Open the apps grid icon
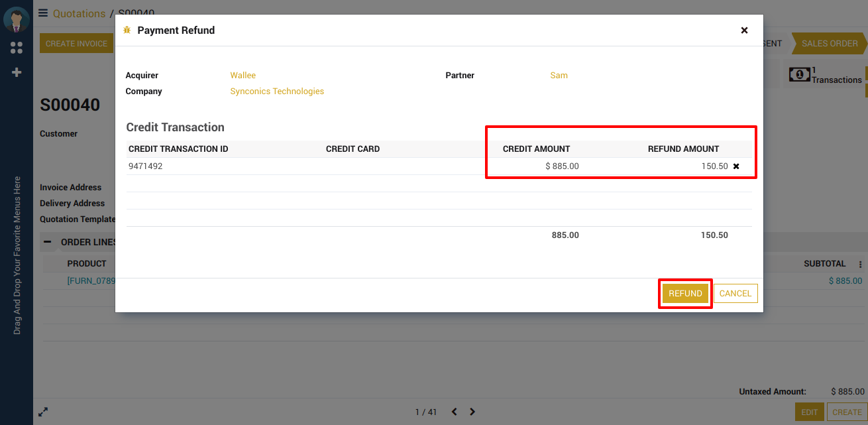Image resolution: width=868 pixels, height=425 pixels. pyautogui.click(x=17, y=48)
